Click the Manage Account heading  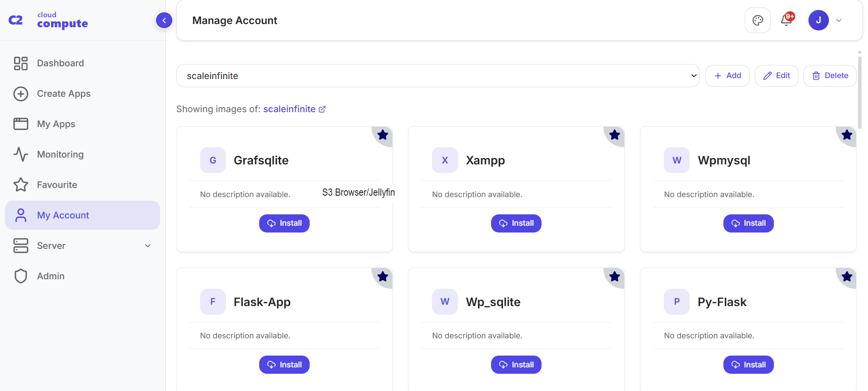coord(235,20)
